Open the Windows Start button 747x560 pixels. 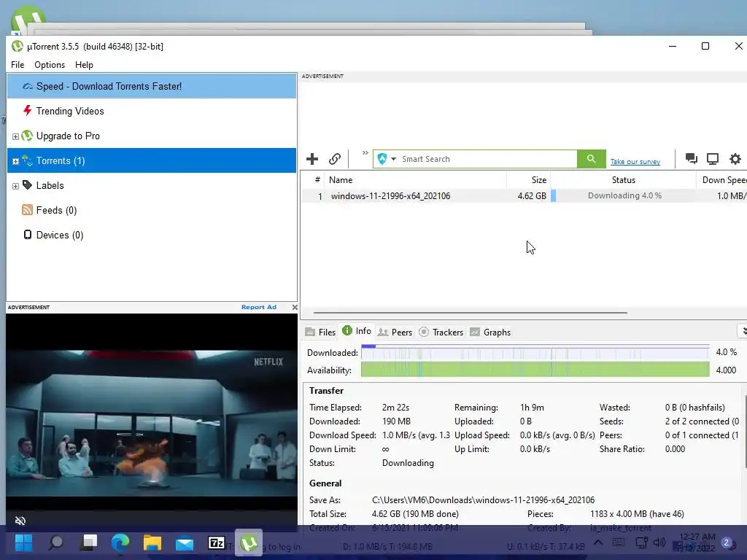coord(23,542)
